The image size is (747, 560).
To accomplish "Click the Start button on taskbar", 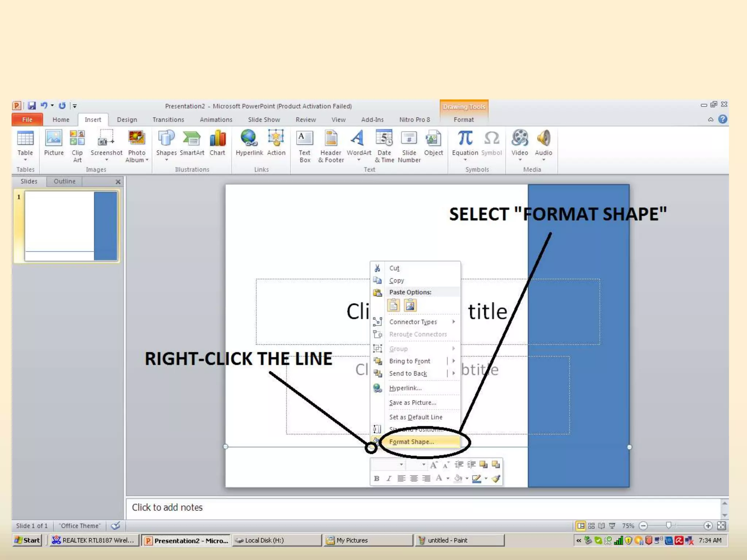I will (27, 540).
